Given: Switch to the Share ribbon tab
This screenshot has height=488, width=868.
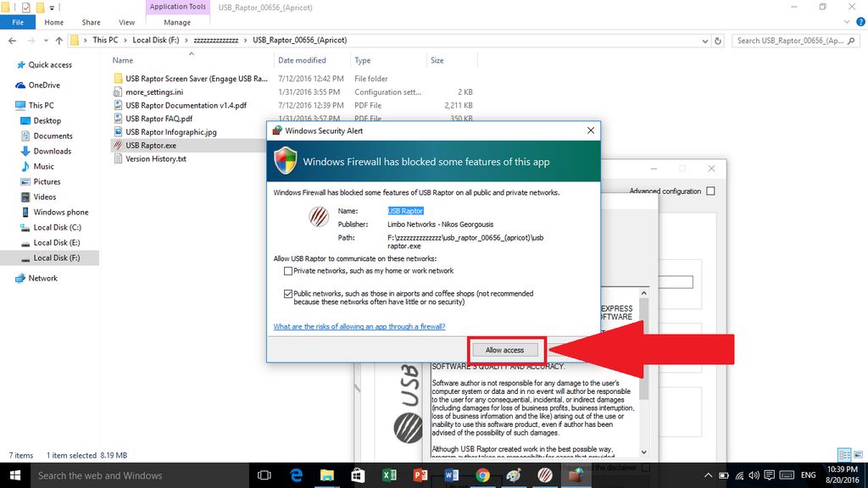Looking at the screenshot, I should [91, 22].
